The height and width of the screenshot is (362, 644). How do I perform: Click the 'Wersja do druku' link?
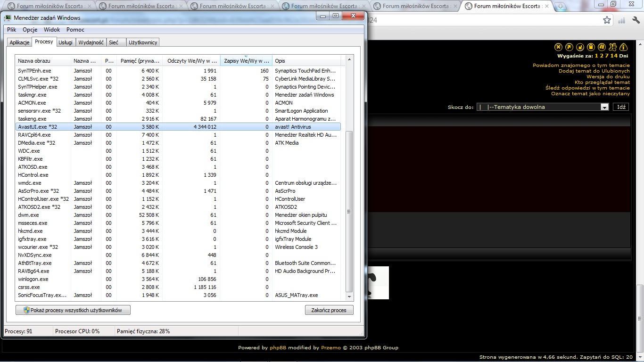[608, 77]
